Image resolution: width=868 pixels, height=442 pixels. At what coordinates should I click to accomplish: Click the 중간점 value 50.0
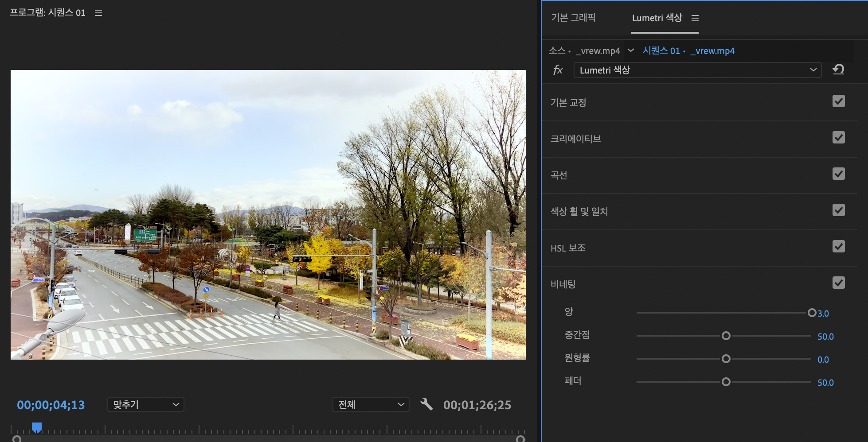point(825,336)
